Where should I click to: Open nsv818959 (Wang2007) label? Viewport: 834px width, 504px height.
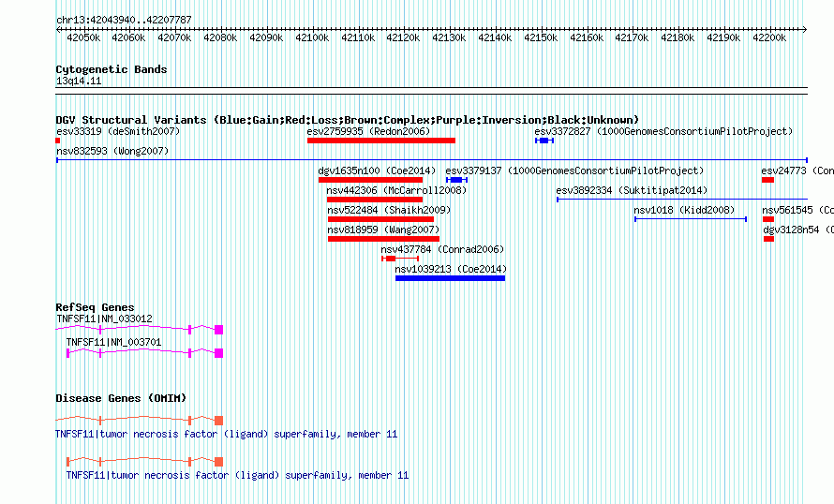(x=383, y=230)
